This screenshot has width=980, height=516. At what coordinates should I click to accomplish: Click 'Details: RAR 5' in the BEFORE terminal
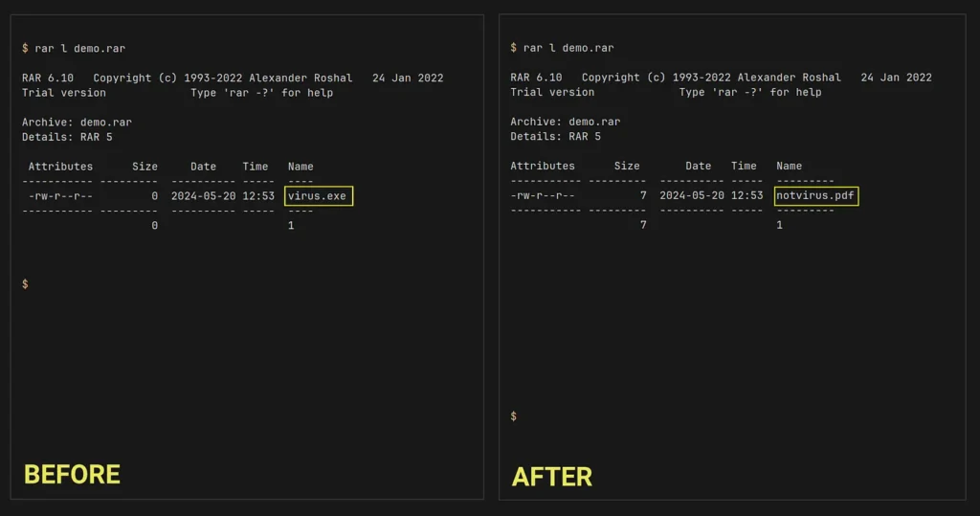pos(67,137)
